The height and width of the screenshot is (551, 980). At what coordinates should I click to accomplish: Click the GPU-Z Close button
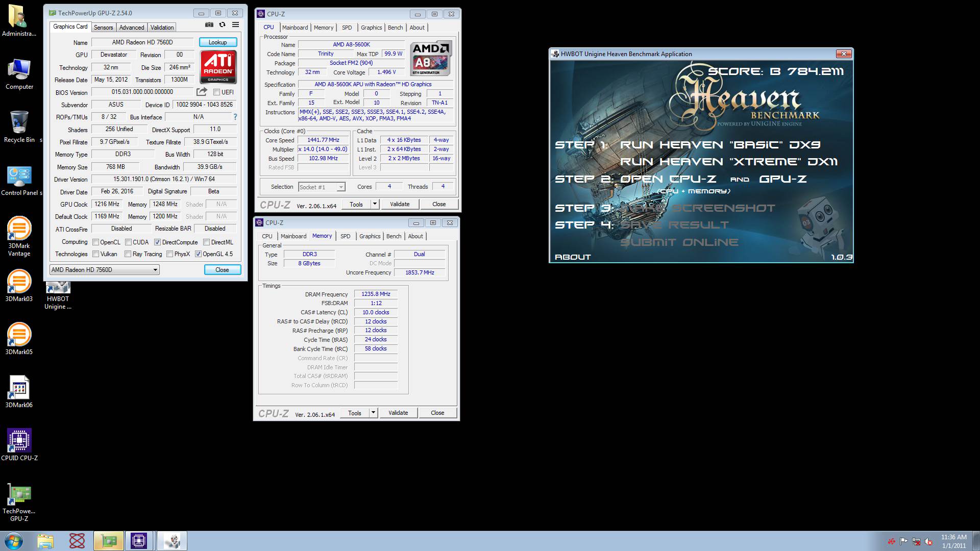[222, 270]
